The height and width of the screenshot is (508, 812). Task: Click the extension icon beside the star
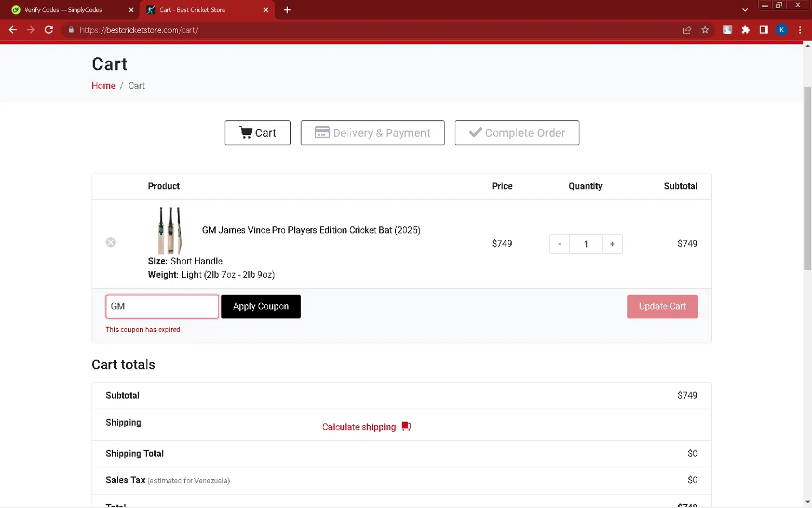point(728,30)
